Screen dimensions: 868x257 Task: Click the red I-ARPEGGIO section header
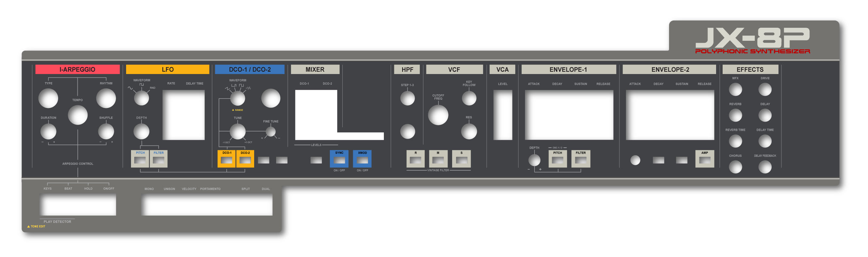click(77, 69)
